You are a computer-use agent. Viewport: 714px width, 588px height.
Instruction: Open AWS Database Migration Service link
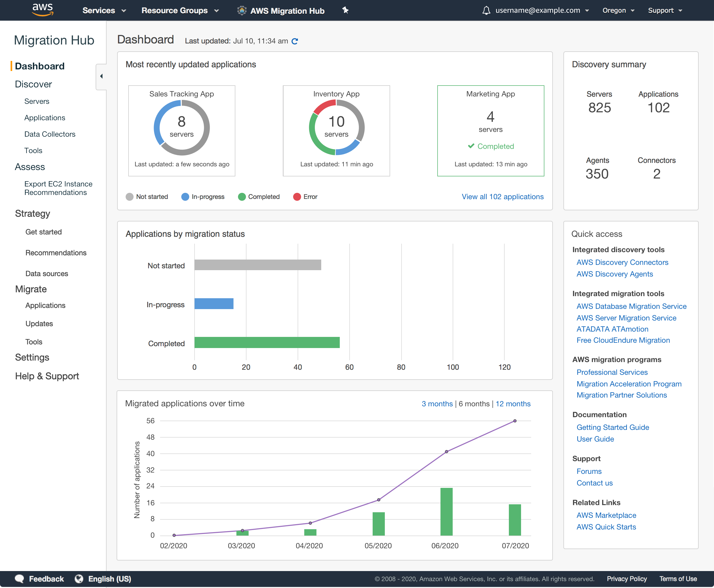point(632,306)
